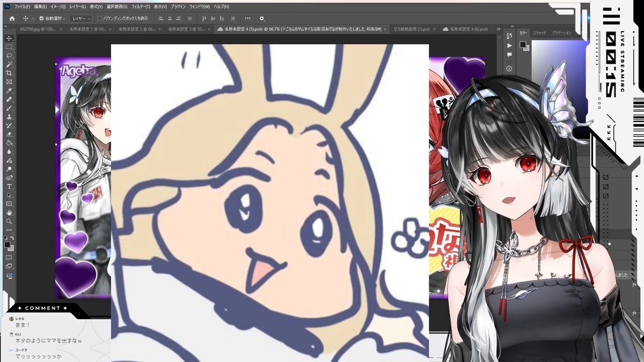Click the align top edges icon
The image size is (644, 362).
[x=205, y=18]
